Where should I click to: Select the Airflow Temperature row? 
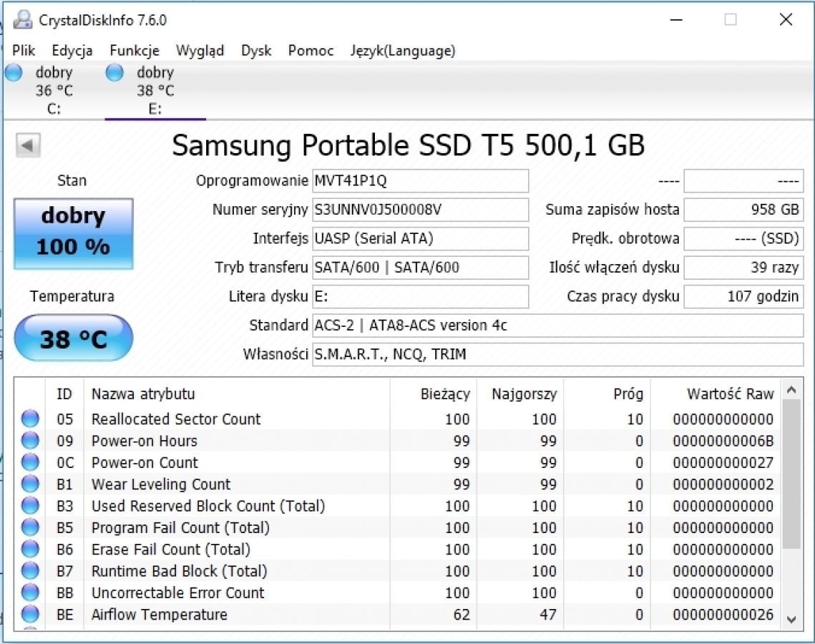(x=398, y=615)
